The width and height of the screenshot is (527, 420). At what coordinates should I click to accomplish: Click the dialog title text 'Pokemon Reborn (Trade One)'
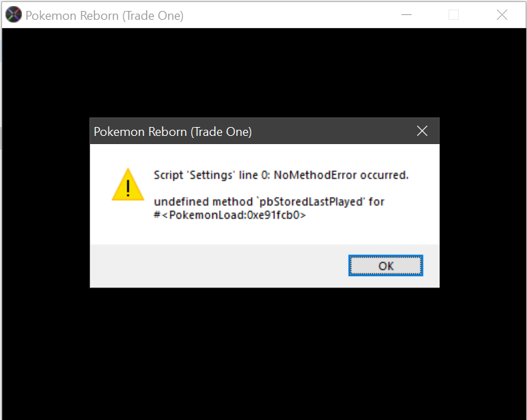tap(173, 132)
